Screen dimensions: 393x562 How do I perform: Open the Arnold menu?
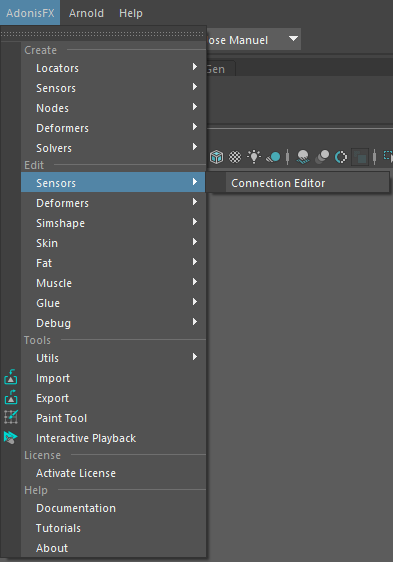tap(86, 13)
